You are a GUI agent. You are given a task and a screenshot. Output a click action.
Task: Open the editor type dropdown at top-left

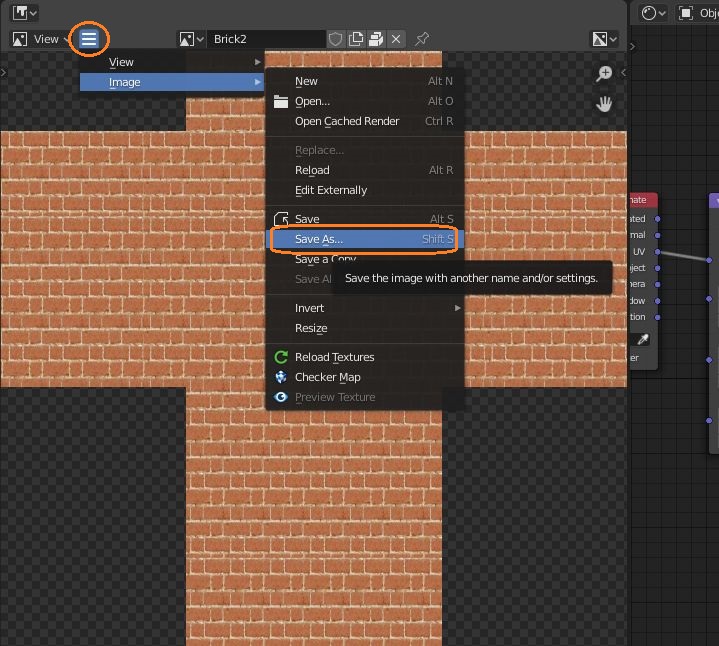coord(25,12)
